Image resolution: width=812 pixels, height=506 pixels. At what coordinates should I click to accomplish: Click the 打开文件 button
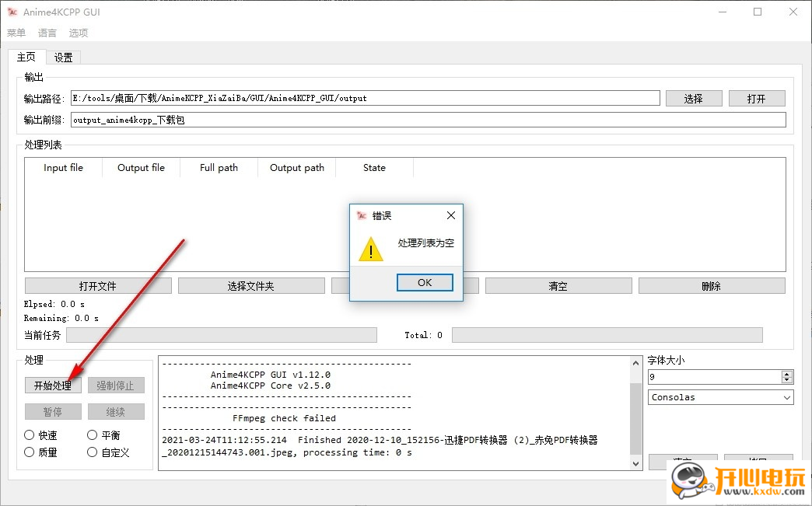[x=98, y=285]
